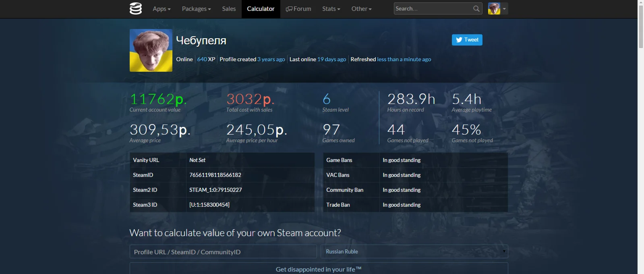644x274 pixels.
Task: Click the magnifier search icon
Action: pyautogui.click(x=476, y=8)
